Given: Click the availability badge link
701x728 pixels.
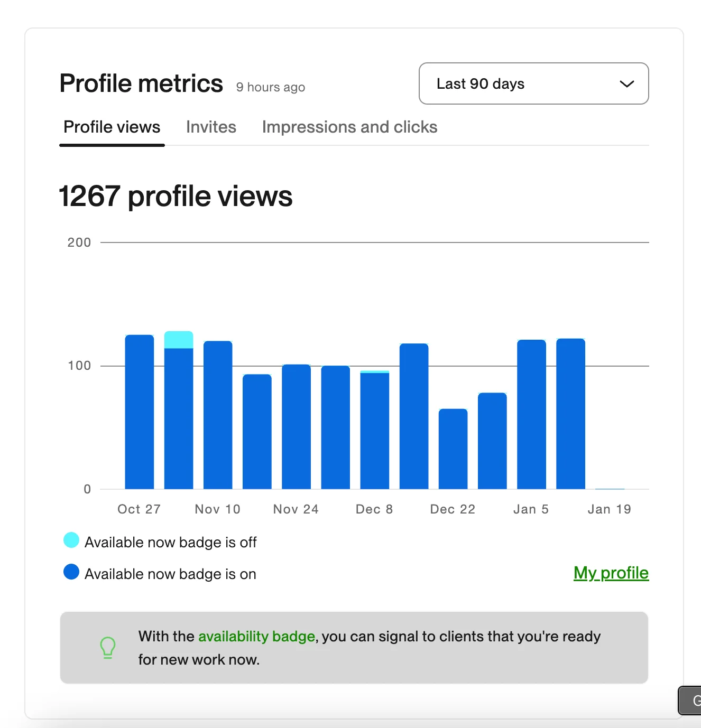Looking at the screenshot, I should pos(256,636).
